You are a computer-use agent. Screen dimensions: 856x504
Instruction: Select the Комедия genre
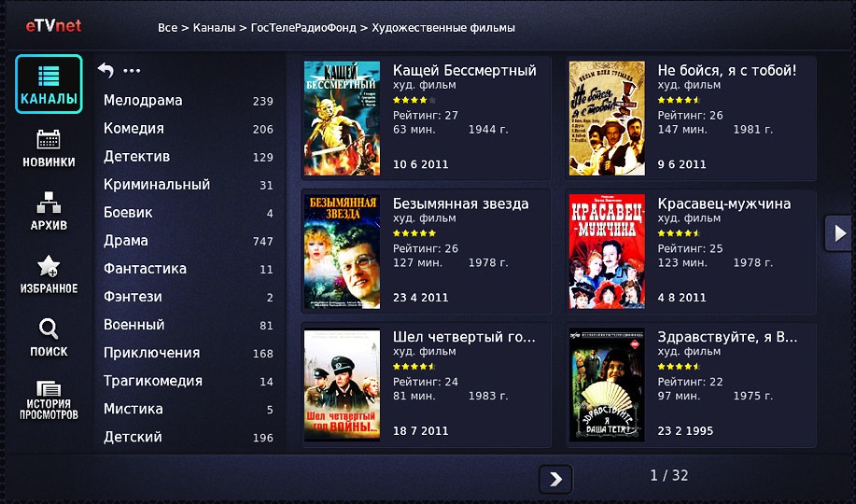tap(189, 129)
